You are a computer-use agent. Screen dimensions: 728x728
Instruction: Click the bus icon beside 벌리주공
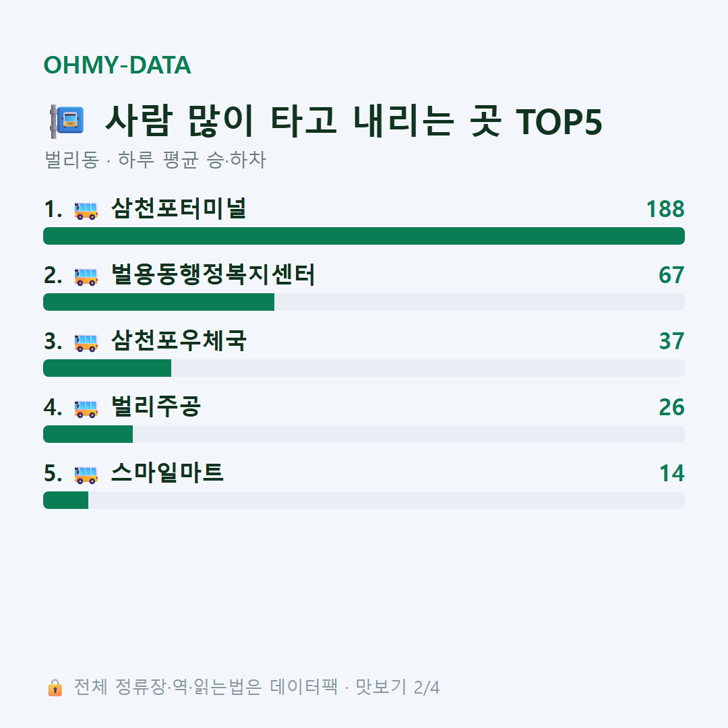[86, 408]
